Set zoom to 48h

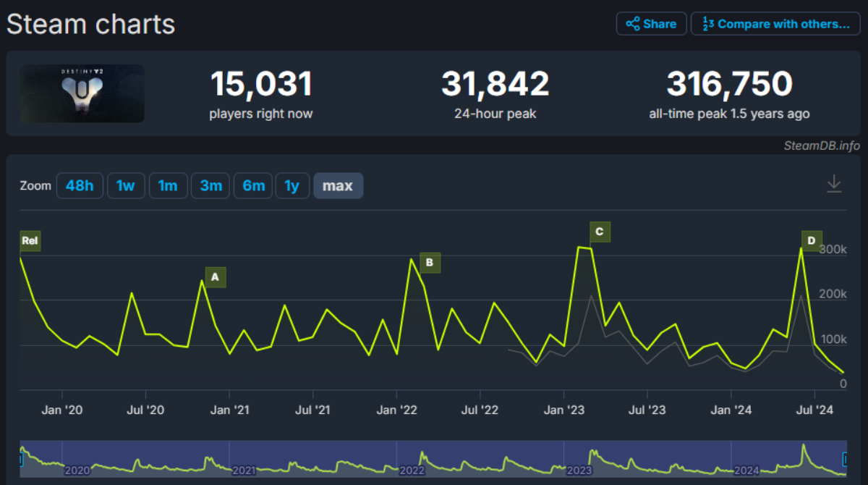[x=80, y=185]
